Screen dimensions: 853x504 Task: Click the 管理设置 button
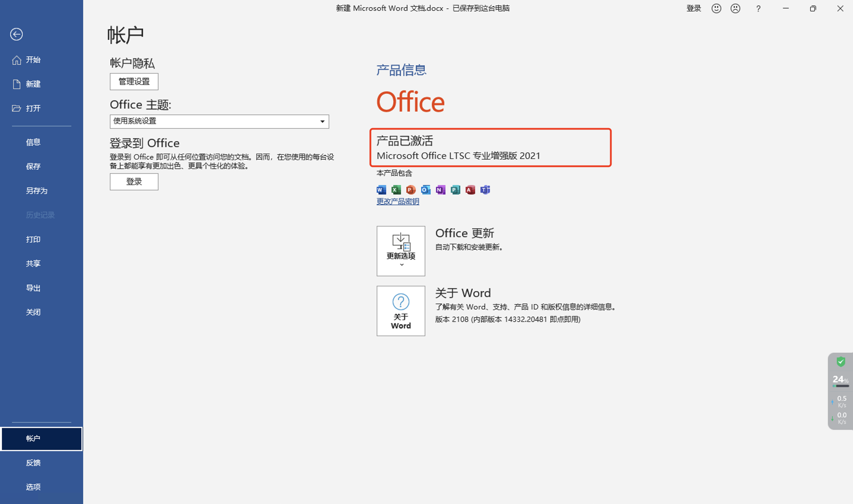tap(134, 82)
